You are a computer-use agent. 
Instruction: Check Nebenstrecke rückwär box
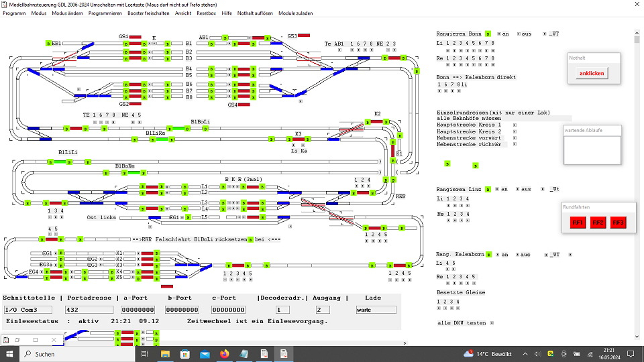515,144
